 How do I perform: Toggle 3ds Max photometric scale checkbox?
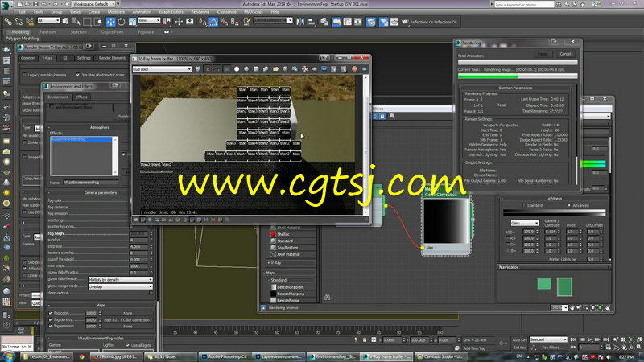click(x=77, y=75)
